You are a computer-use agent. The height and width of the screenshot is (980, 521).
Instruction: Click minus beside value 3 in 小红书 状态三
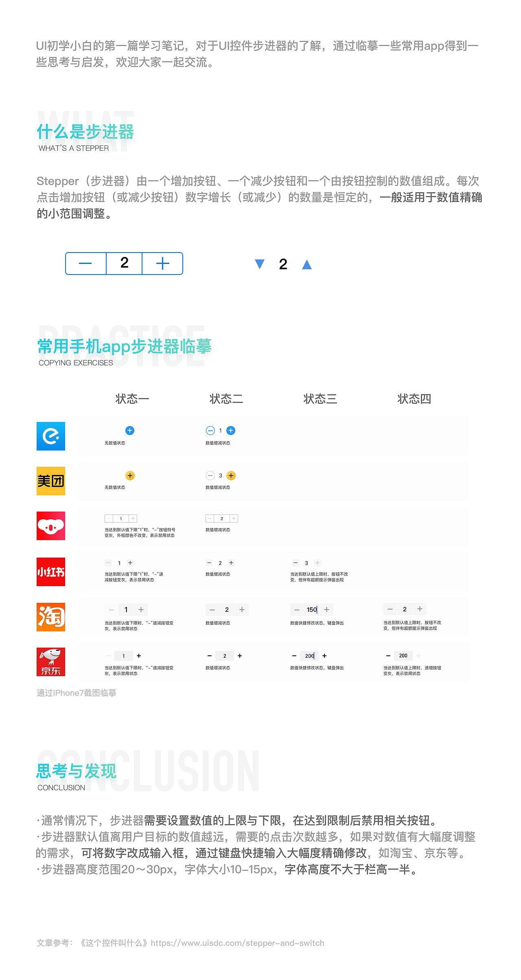(296, 563)
